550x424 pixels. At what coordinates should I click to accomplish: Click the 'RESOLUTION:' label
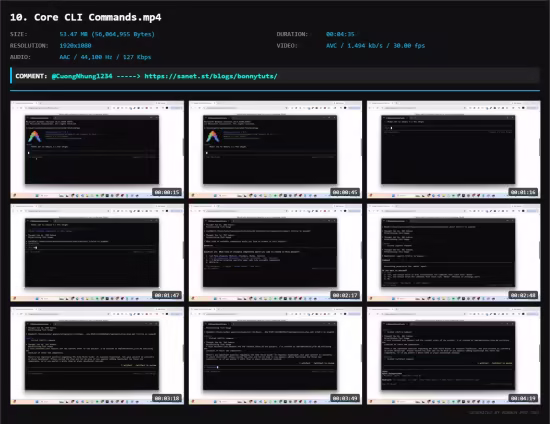(29, 46)
